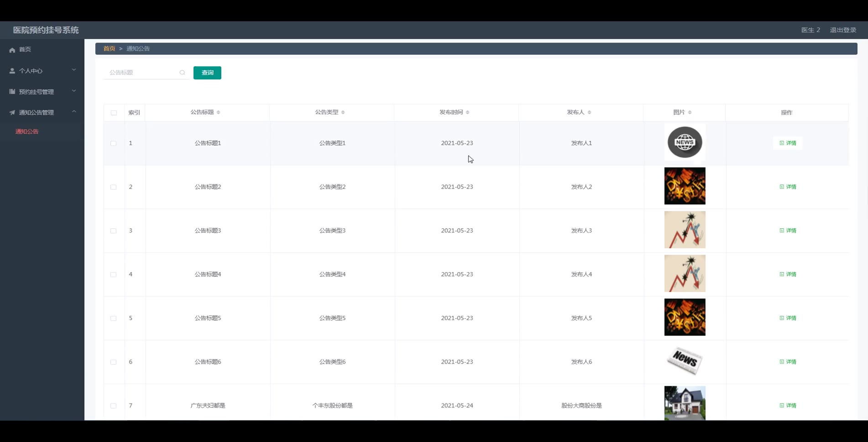The height and width of the screenshot is (442, 868).
Task: View 详情 for 公告标题4
Action: coord(788,274)
